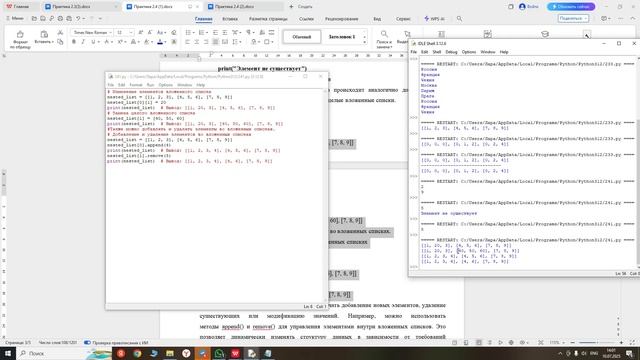Click the Copy icon below scissors
The width and height of the screenshot is (640, 360).
(60, 42)
